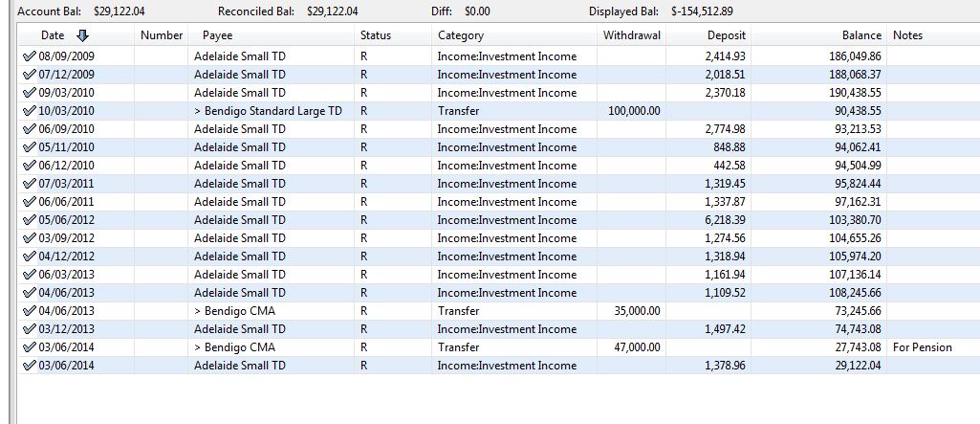This screenshot has width=980, height=424.
Task: Click the checkmark icon beside 05/11/2010
Action: 29,147
